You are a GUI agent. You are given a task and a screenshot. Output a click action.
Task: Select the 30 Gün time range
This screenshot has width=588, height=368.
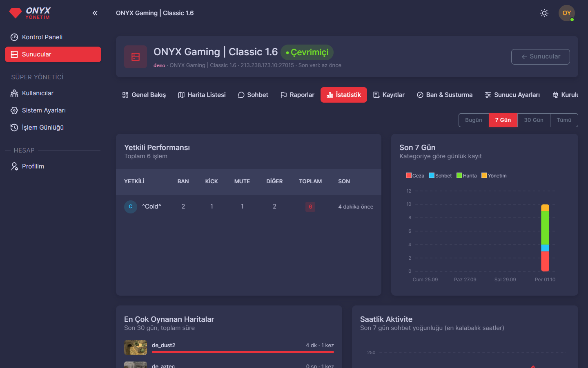[534, 120]
